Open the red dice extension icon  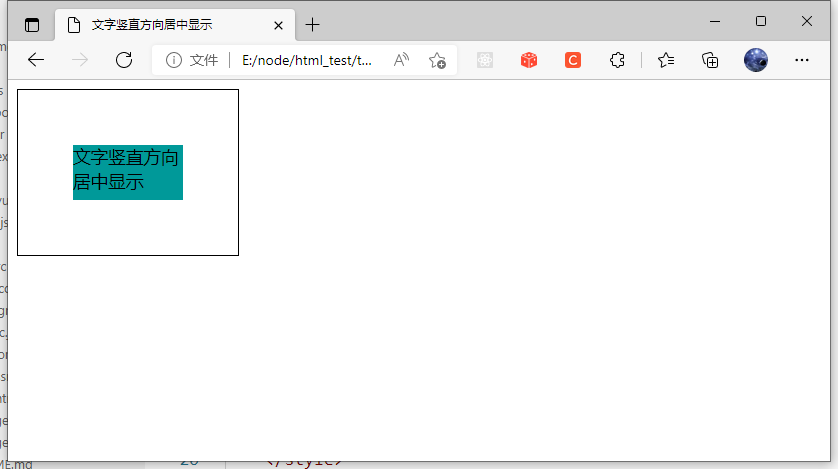tap(529, 60)
